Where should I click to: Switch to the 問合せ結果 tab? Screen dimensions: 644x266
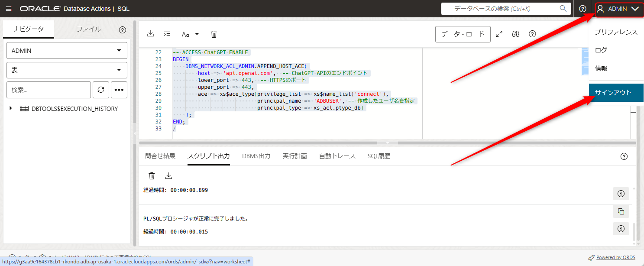pyautogui.click(x=160, y=156)
